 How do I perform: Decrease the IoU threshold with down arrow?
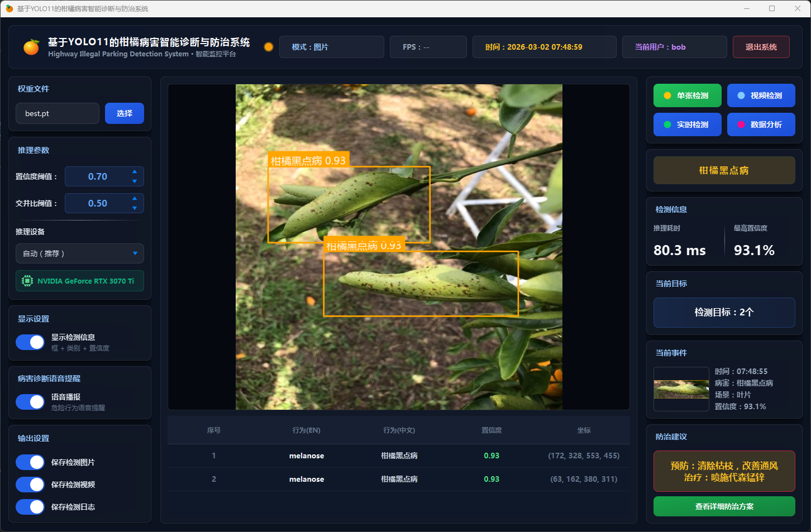tap(135, 208)
